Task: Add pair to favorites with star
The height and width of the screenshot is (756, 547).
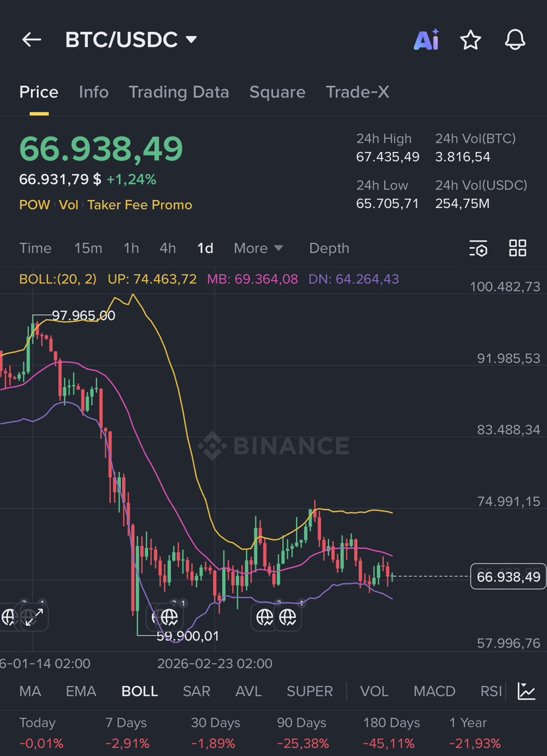Action: [470, 40]
